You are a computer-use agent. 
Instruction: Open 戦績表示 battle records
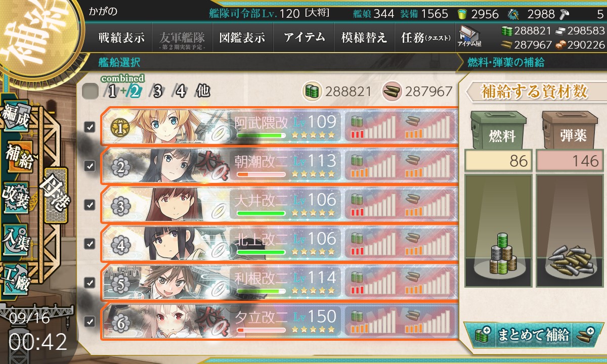(x=121, y=37)
